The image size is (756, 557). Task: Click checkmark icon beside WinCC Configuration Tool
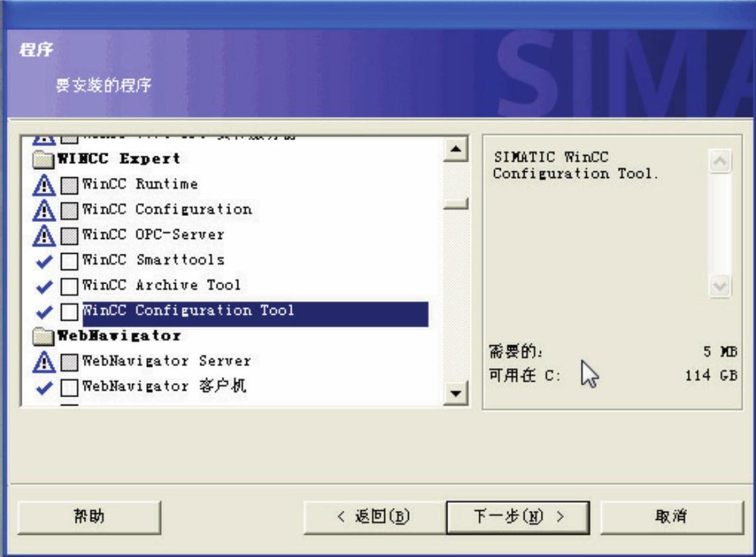pyautogui.click(x=44, y=312)
